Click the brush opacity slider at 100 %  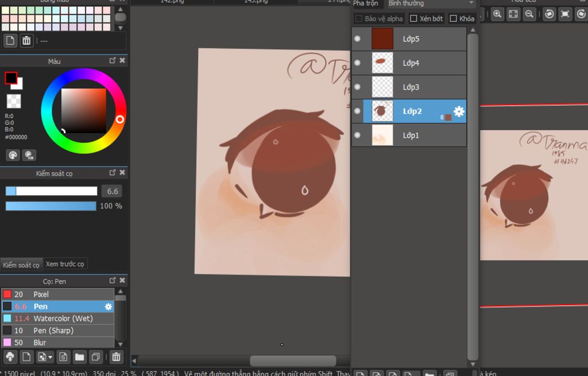click(x=51, y=206)
